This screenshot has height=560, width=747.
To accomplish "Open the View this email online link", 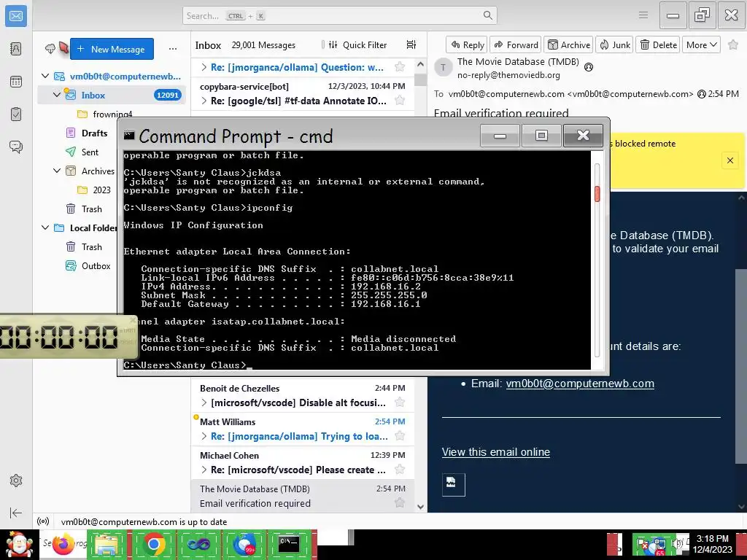I will pyautogui.click(x=495, y=452).
